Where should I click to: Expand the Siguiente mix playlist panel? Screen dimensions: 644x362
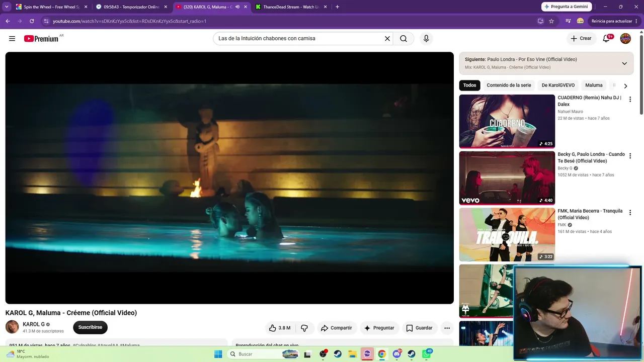coord(624,63)
